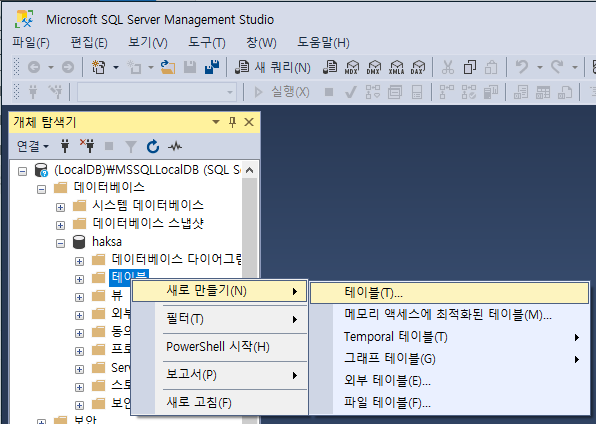Choose 테이블(T)... in the submenu
The width and height of the screenshot is (596, 424).
point(450,293)
